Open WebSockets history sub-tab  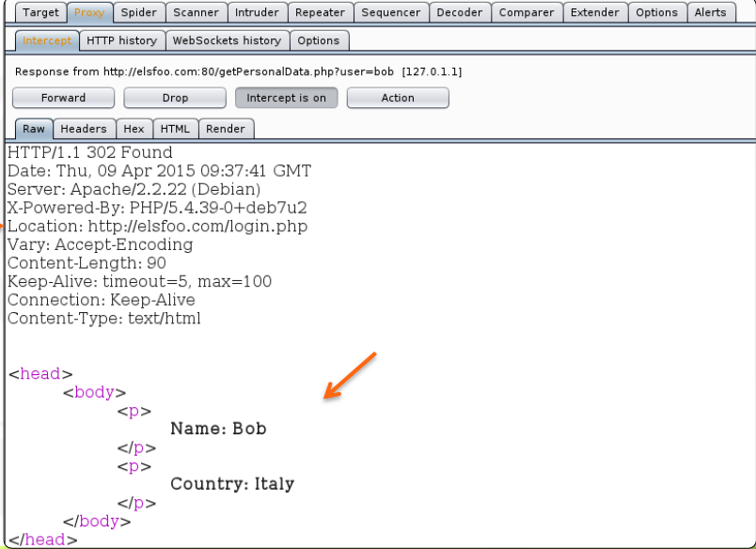[x=228, y=41]
